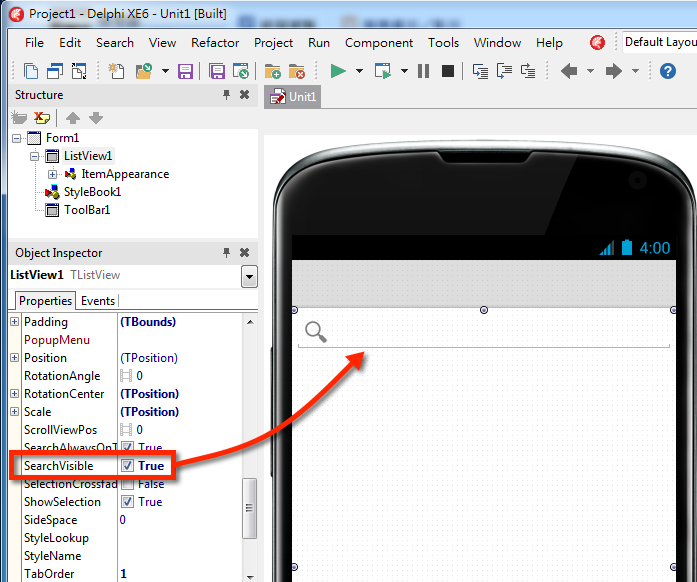The width and height of the screenshot is (697, 582).
Task: Toggle the SearchAlwaysOnTop checkbox
Action: point(127,446)
